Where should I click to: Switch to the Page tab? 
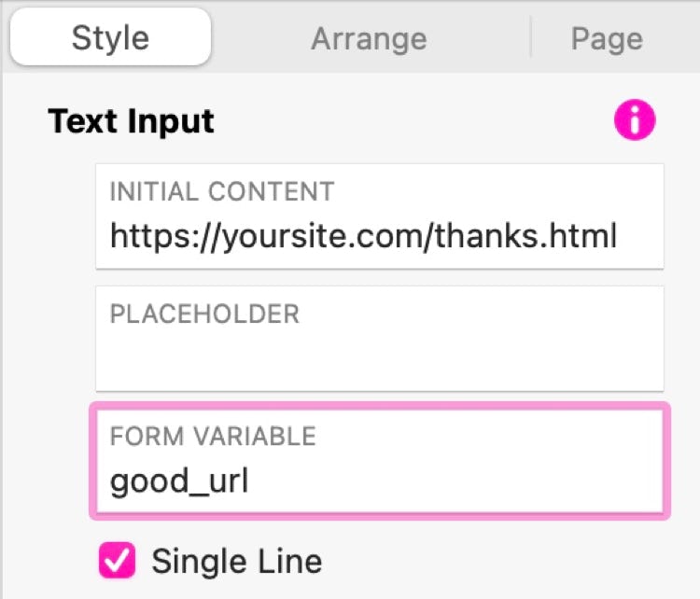607,38
